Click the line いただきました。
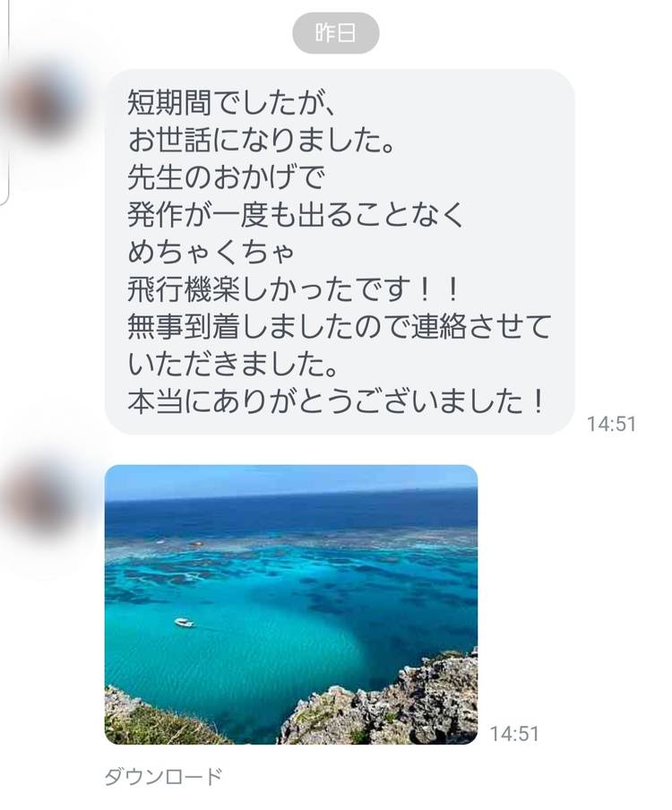The image size is (672, 810). pyautogui.click(x=233, y=364)
